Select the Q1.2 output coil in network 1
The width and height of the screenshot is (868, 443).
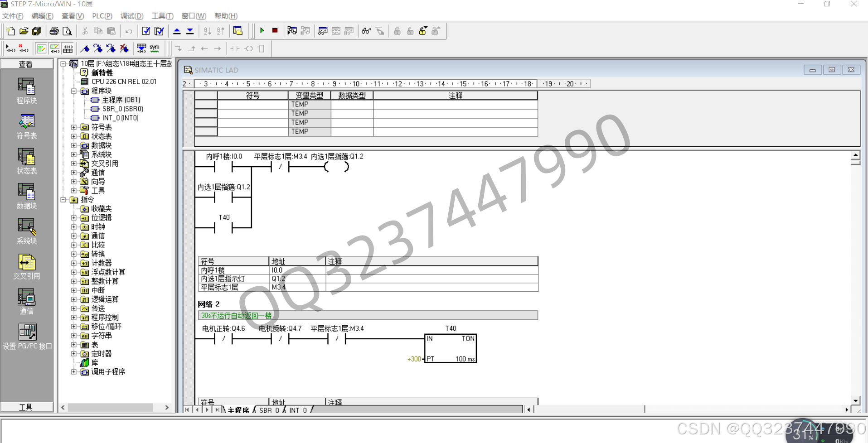coord(336,167)
